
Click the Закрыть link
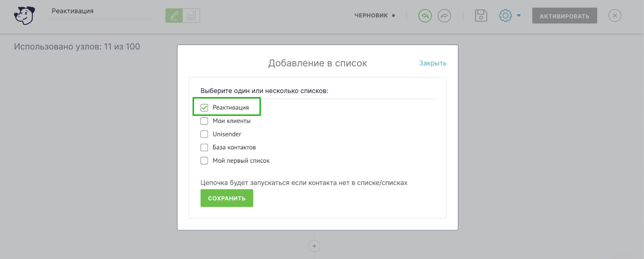point(433,63)
